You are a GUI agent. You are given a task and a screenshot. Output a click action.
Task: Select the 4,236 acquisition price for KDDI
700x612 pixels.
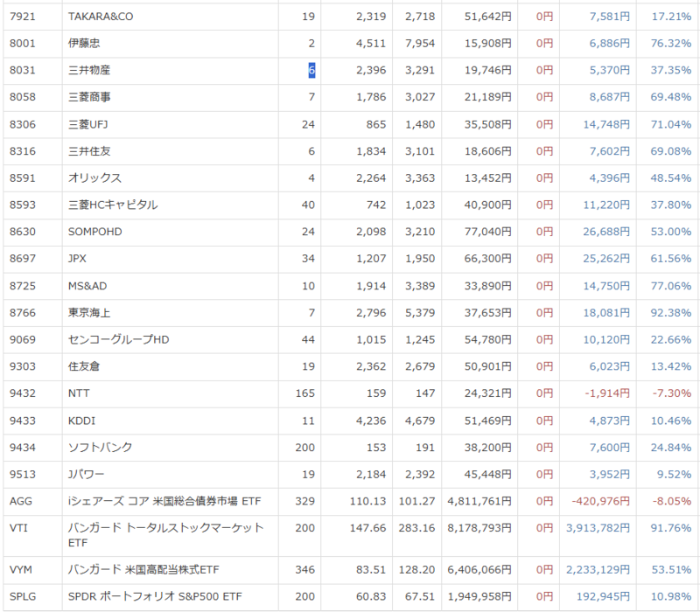click(370, 421)
